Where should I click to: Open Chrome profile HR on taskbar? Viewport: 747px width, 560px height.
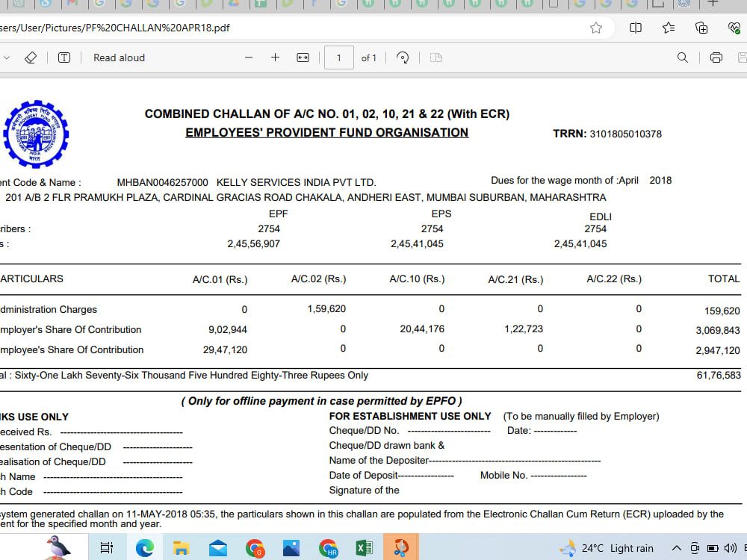click(x=328, y=548)
